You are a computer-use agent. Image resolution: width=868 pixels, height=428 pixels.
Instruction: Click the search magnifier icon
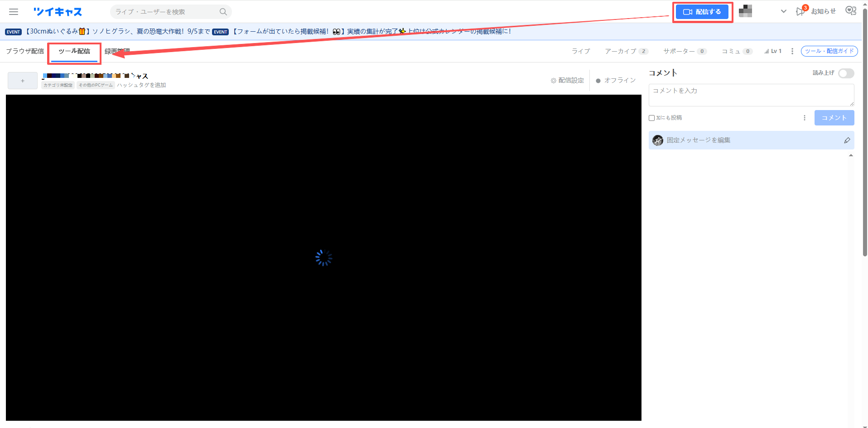[223, 12]
